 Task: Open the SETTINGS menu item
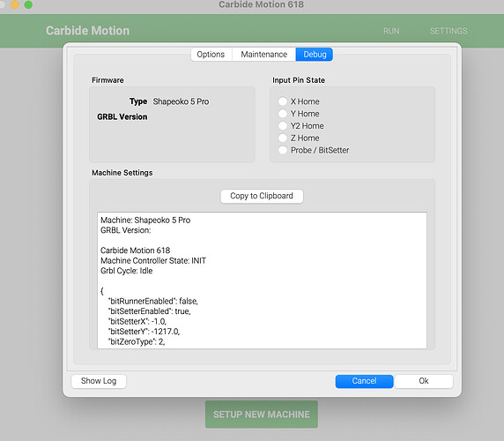coord(448,31)
